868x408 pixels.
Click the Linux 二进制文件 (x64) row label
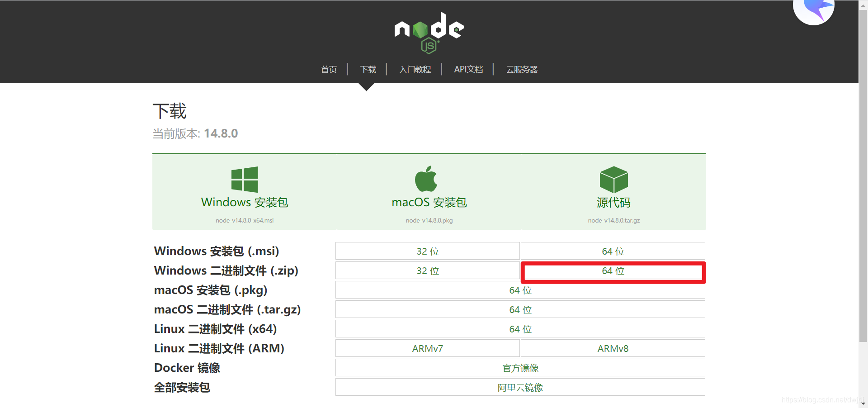tap(215, 329)
